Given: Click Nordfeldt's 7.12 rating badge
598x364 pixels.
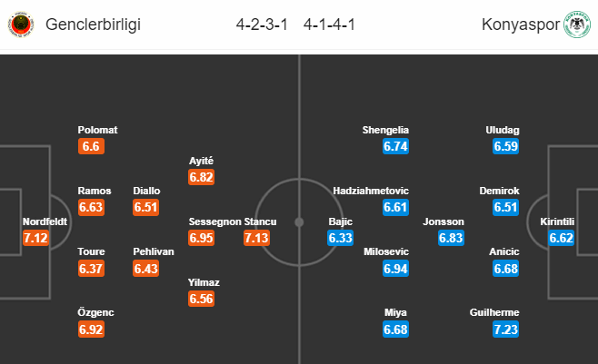Looking at the screenshot, I should [x=35, y=238].
